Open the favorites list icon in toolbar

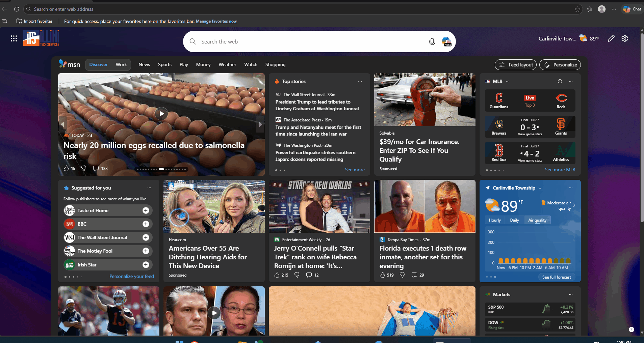pos(590,9)
